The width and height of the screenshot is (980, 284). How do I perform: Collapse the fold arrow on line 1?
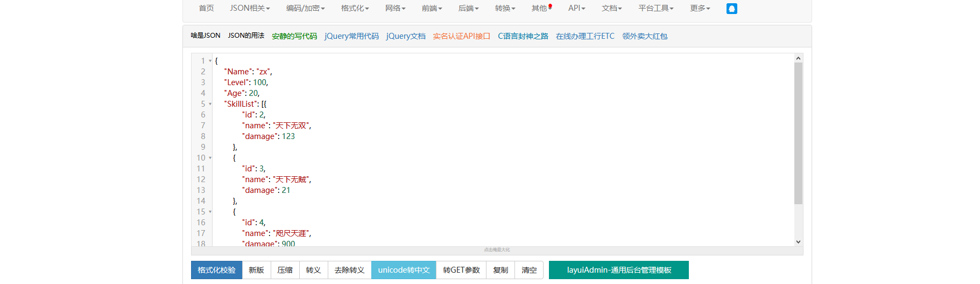[x=210, y=61]
